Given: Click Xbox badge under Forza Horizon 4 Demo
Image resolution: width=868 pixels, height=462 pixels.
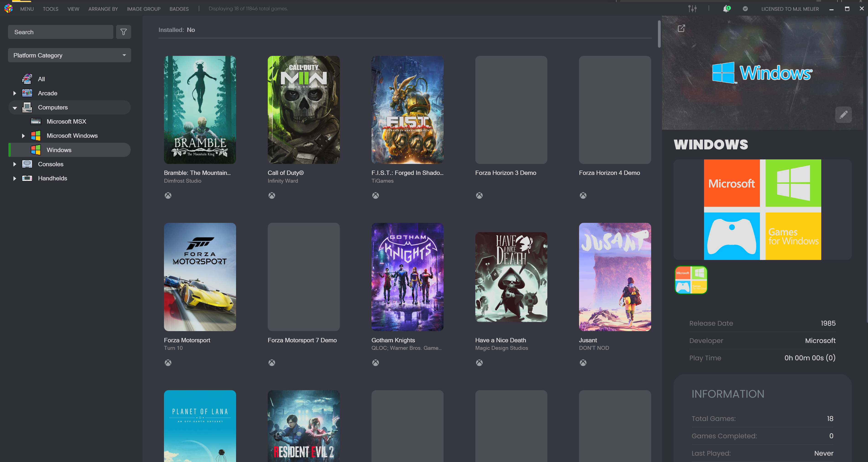Looking at the screenshot, I should 583,195.
